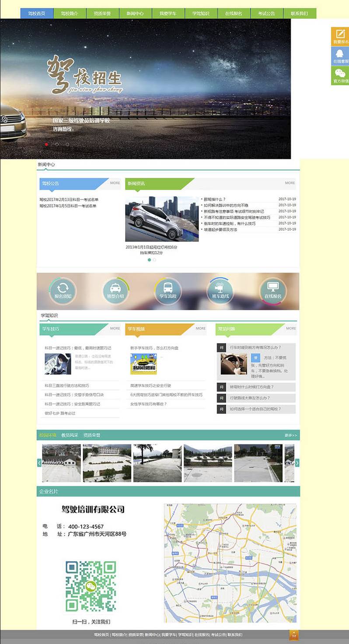Expand question 行车时碰到前方有情况怎么办
Viewport: 349px width, 644px height.
(256, 348)
